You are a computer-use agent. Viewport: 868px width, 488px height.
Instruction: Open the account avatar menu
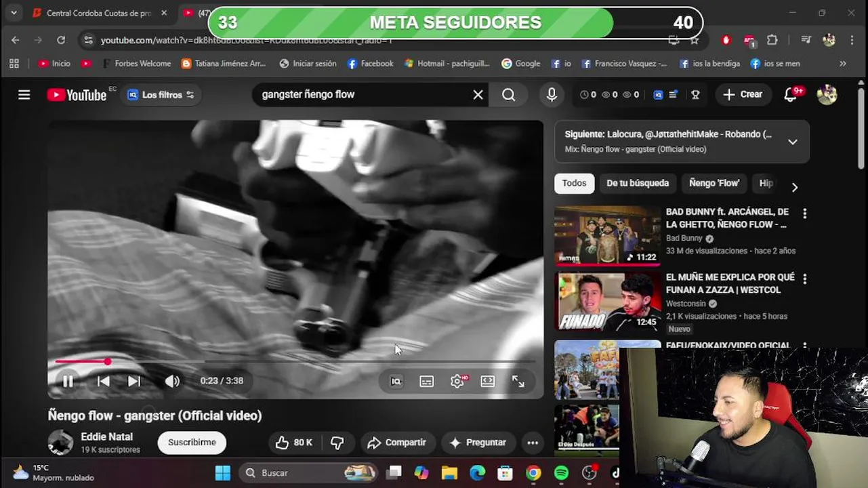click(x=827, y=95)
